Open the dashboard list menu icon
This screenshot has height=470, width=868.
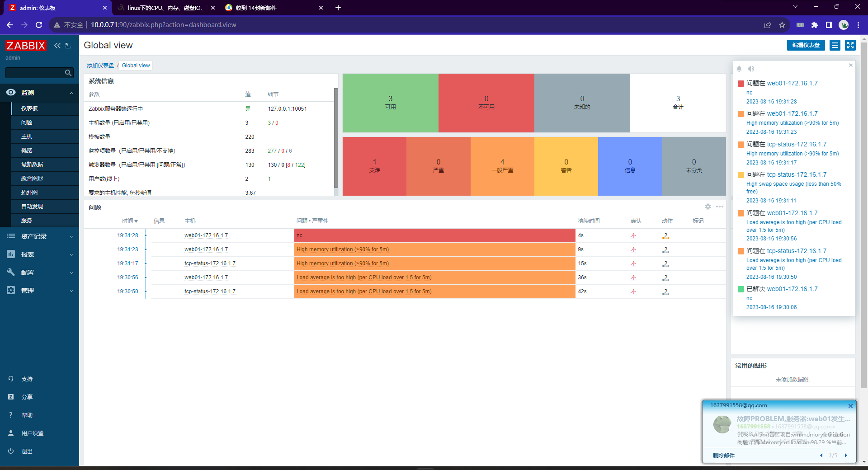pos(835,45)
